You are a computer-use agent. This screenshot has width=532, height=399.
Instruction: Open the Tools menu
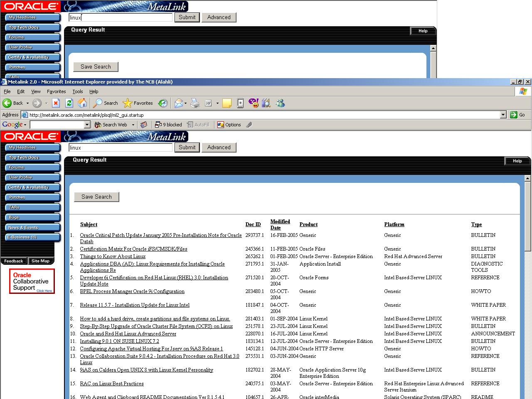pos(77,91)
